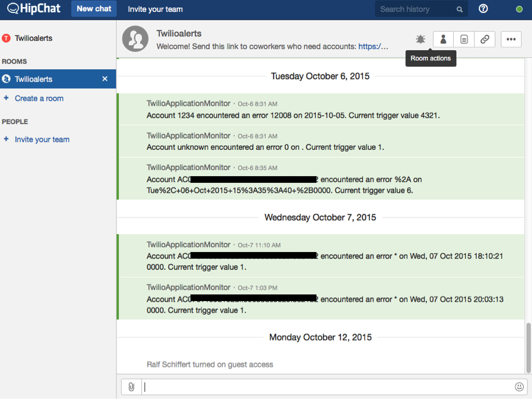Click Tuesday October 6, 2015 date header
The image size is (532, 399).
pos(320,76)
